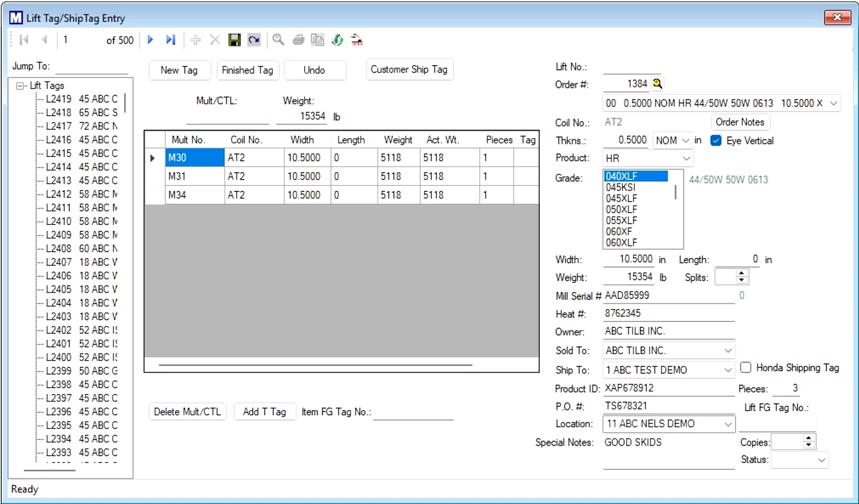Click the printer icon in toolbar
The width and height of the screenshot is (859, 504).
tap(298, 40)
